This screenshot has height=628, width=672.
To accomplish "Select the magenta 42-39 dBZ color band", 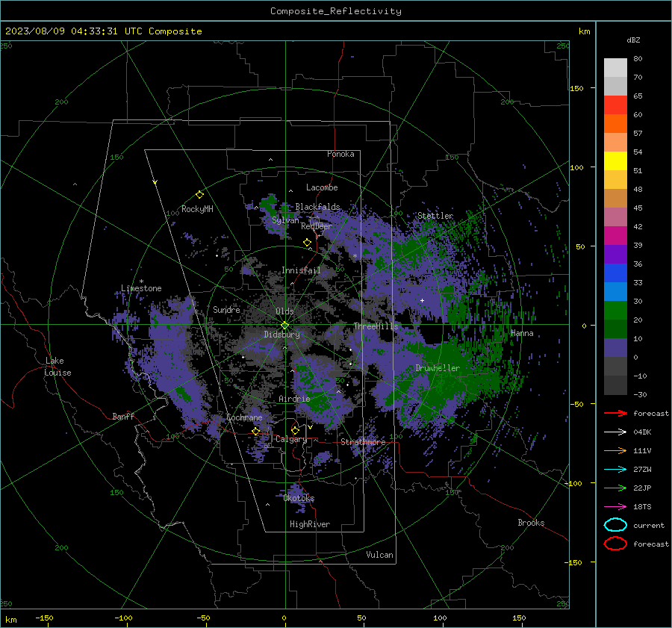I will pyautogui.click(x=615, y=236).
